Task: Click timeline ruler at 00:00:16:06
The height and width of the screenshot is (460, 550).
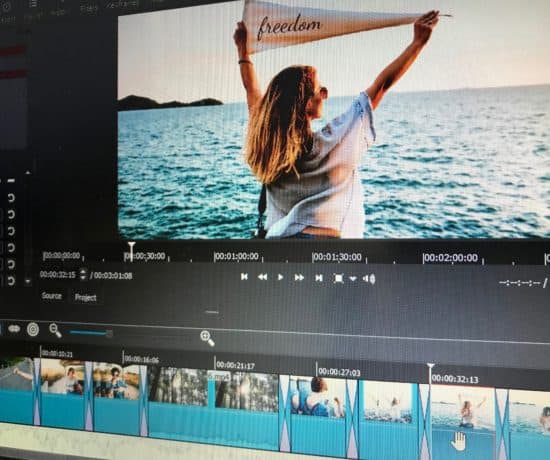Action: point(142,360)
